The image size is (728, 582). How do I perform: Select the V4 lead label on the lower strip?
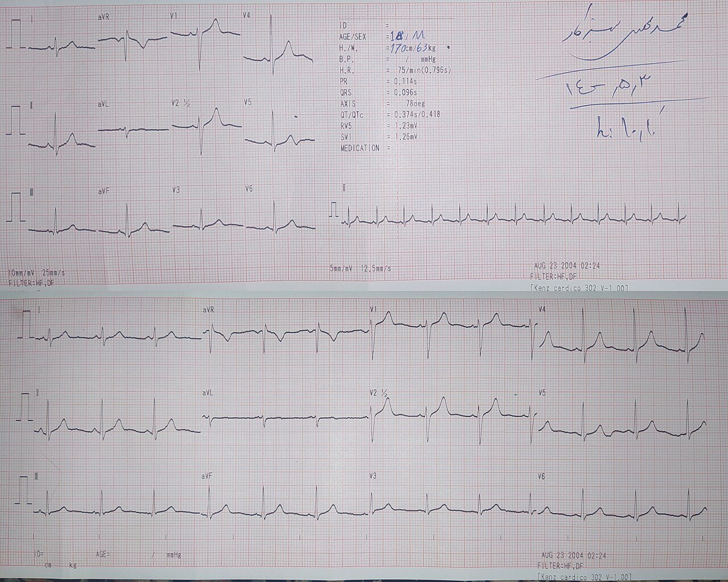[x=541, y=309]
